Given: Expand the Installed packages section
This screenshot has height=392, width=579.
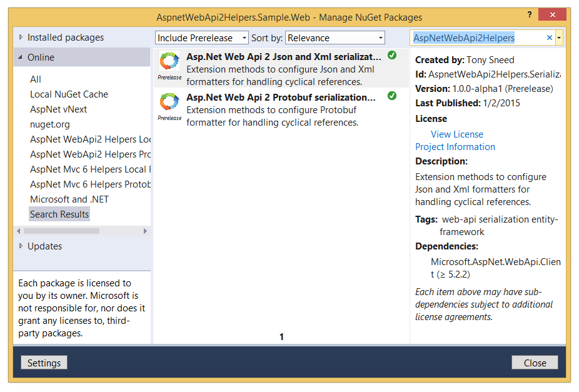Looking at the screenshot, I should click(x=21, y=38).
